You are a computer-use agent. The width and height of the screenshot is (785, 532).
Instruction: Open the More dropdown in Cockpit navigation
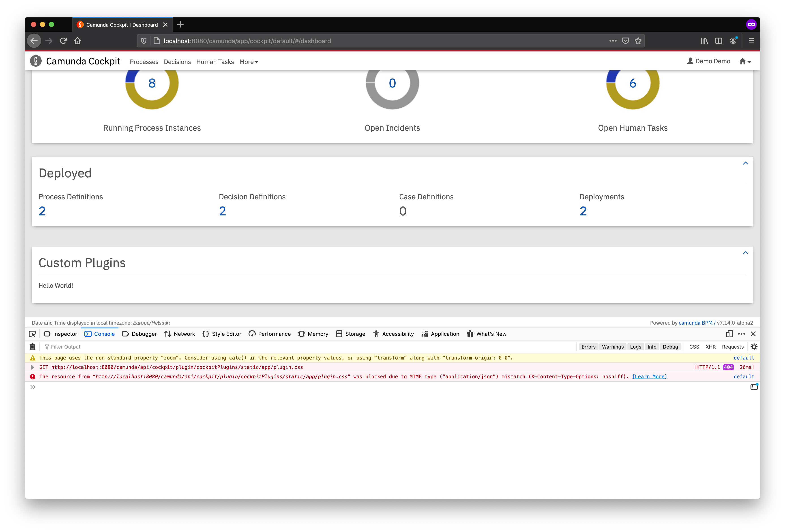pos(249,62)
